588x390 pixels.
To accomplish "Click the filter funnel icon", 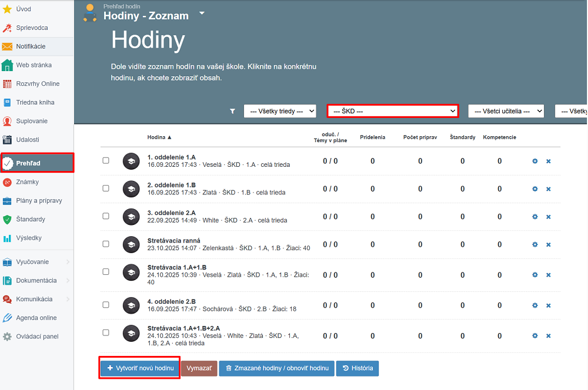I will point(232,111).
